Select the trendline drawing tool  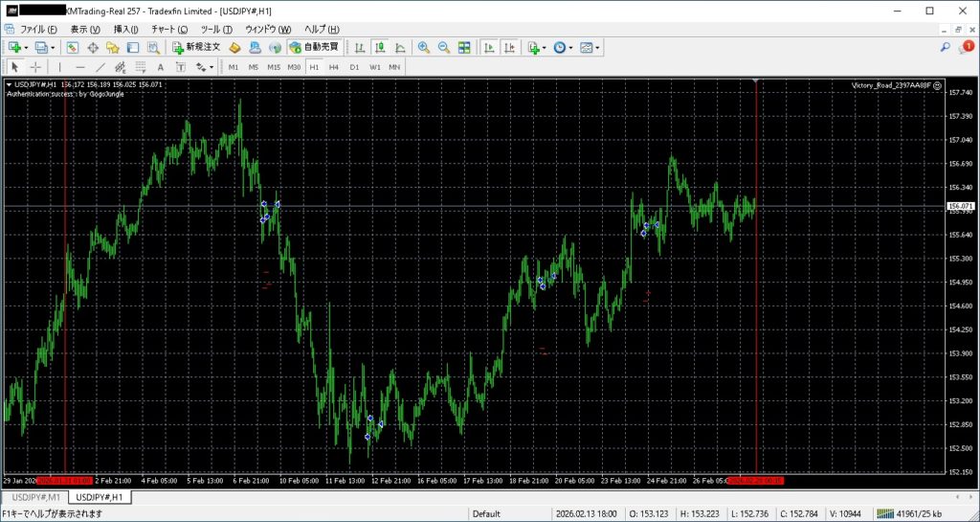tap(100, 67)
